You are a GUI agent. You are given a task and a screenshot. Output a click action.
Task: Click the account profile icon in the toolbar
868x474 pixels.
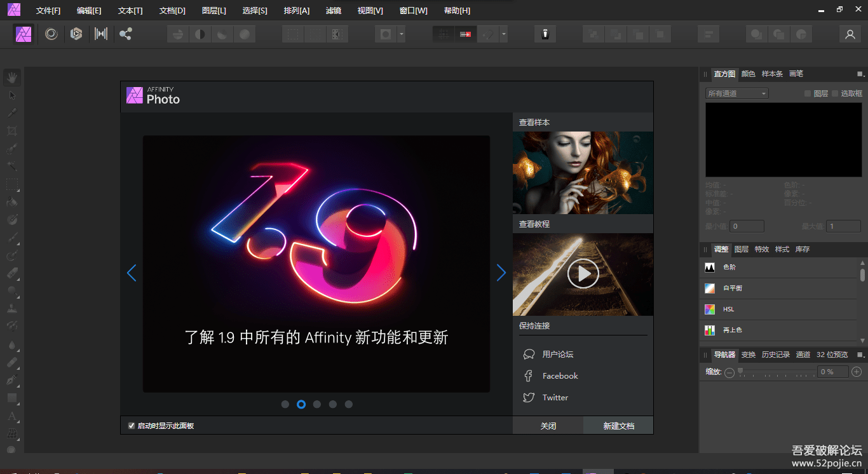click(x=850, y=34)
